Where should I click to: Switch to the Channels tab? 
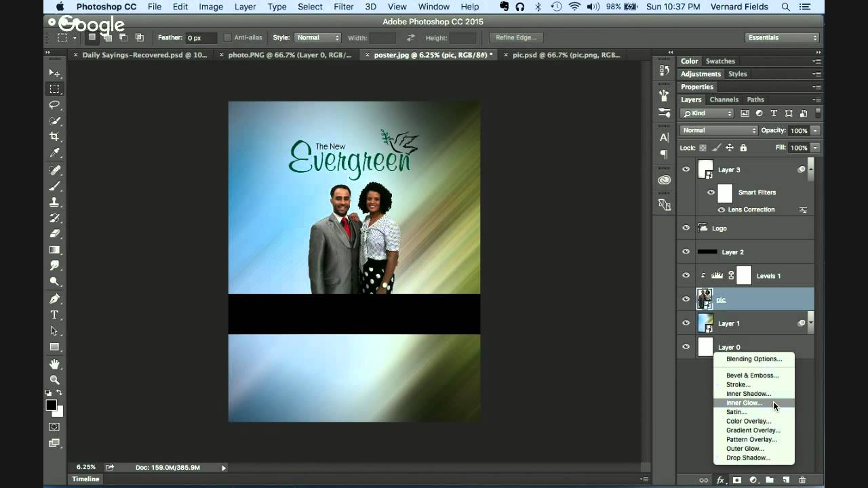[724, 100]
